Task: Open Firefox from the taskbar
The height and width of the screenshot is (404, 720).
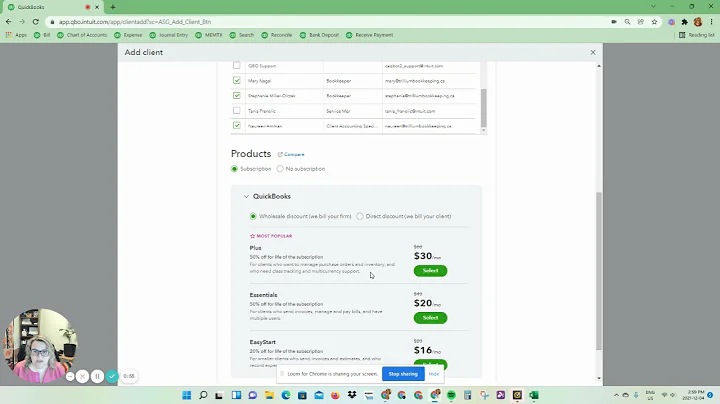Action: pos(335,395)
